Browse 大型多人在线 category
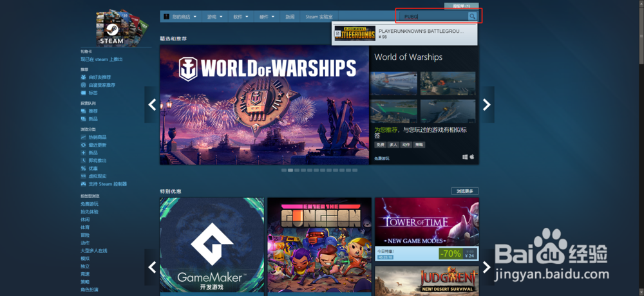The image size is (644, 296). (x=93, y=251)
